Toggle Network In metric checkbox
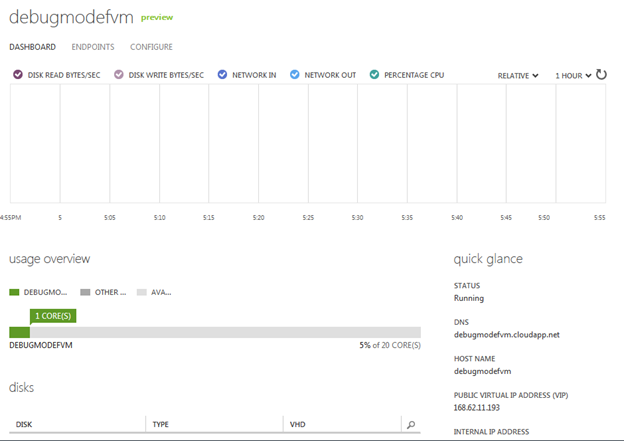The image size is (624, 441). tap(222, 75)
